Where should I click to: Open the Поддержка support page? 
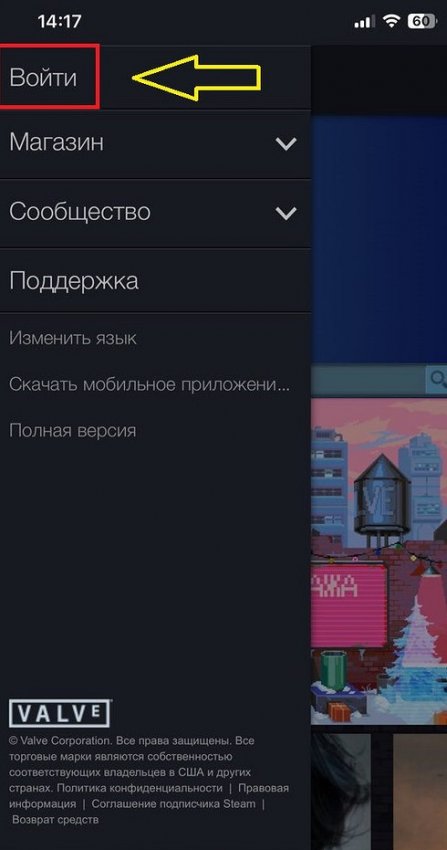155,281
